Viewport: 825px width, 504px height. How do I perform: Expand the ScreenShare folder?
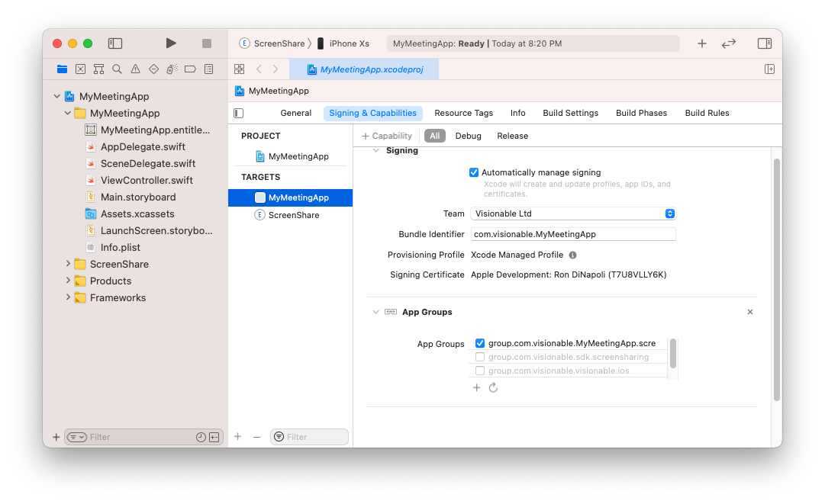[67, 264]
